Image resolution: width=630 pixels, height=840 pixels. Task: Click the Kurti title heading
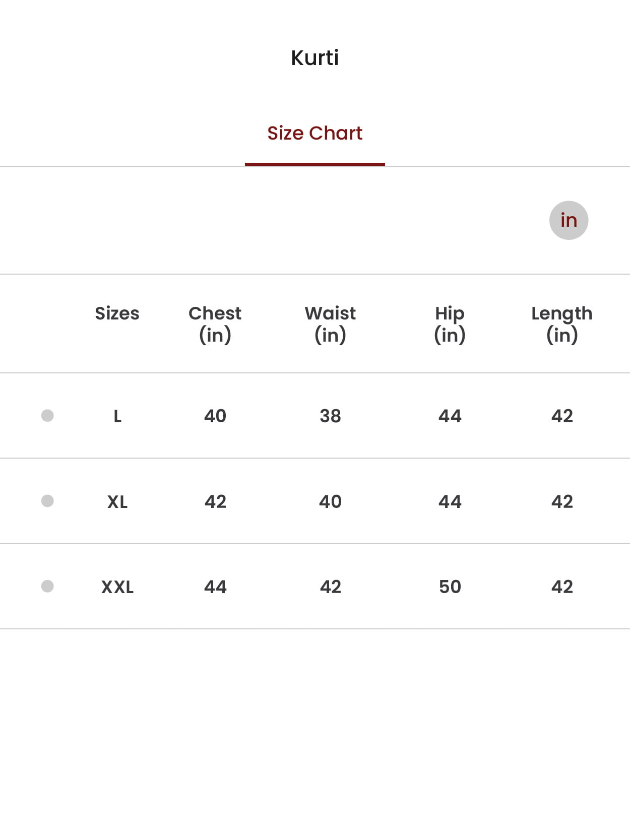pos(315,58)
